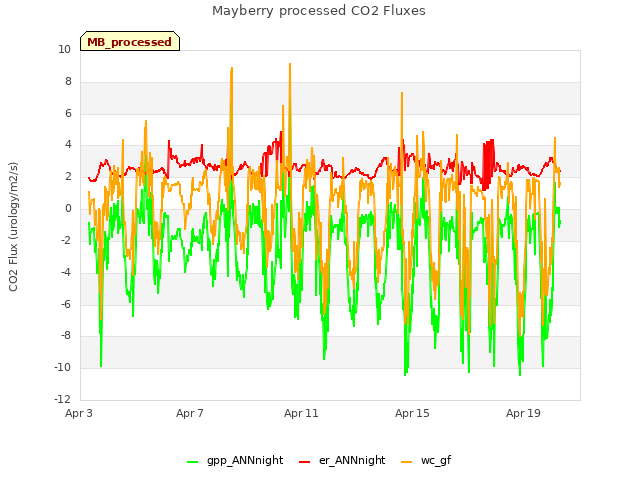Click the y-axis value 10

pyautogui.click(x=64, y=50)
